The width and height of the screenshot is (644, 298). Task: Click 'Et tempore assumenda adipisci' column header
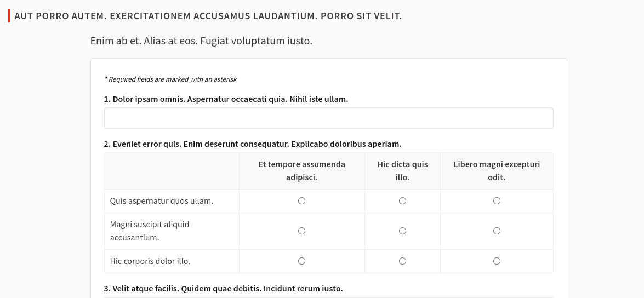click(301, 171)
